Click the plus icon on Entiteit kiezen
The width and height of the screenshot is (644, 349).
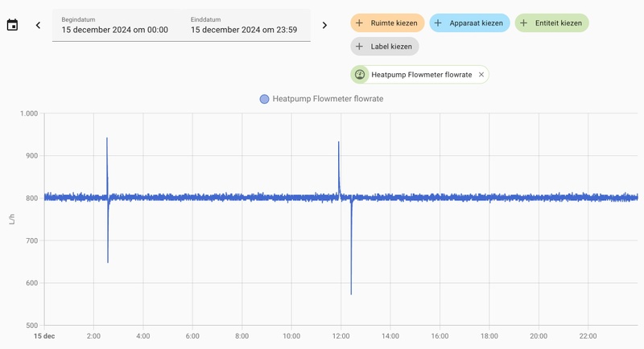click(x=523, y=23)
